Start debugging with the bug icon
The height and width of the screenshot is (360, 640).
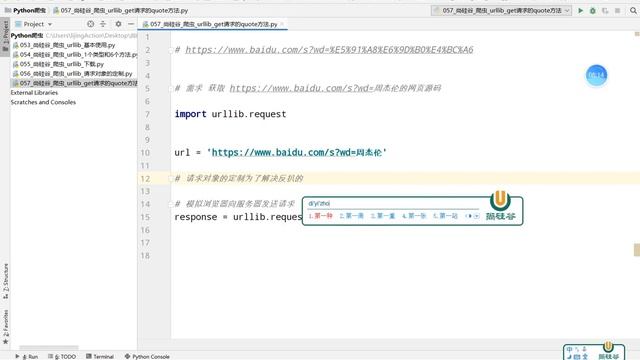[x=593, y=11]
